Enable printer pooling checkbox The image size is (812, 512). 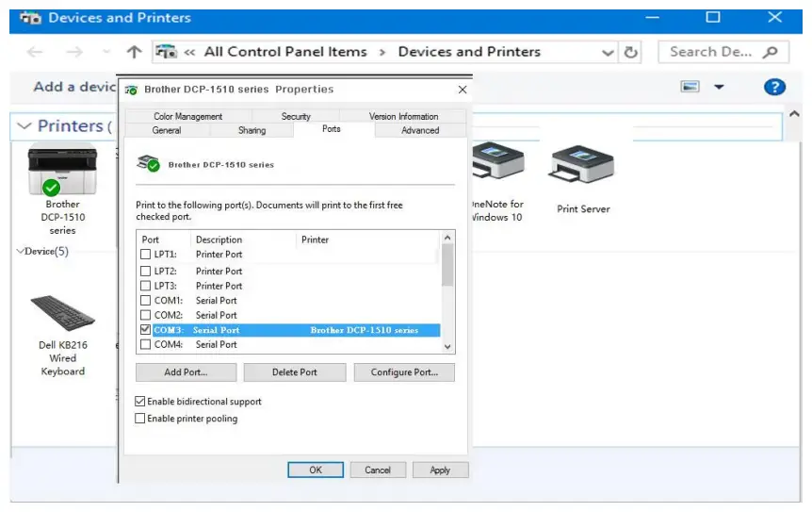coord(139,419)
